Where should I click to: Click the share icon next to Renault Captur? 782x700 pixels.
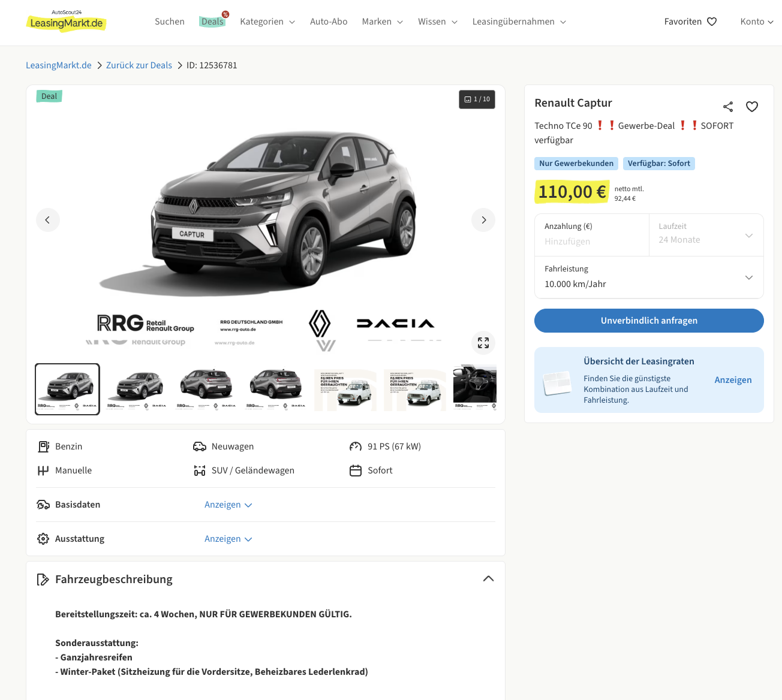click(728, 107)
